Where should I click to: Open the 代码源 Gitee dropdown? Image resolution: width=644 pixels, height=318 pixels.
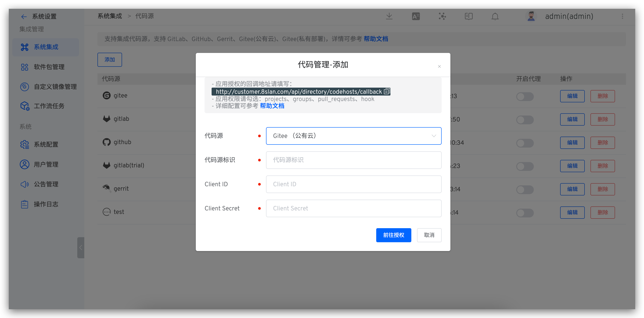354,136
